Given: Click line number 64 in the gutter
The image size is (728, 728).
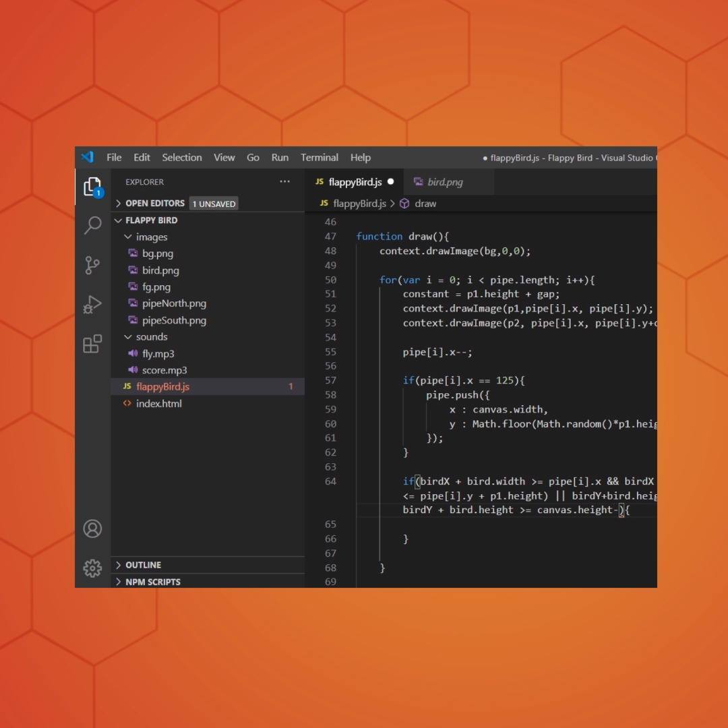Looking at the screenshot, I should pyautogui.click(x=330, y=481).
